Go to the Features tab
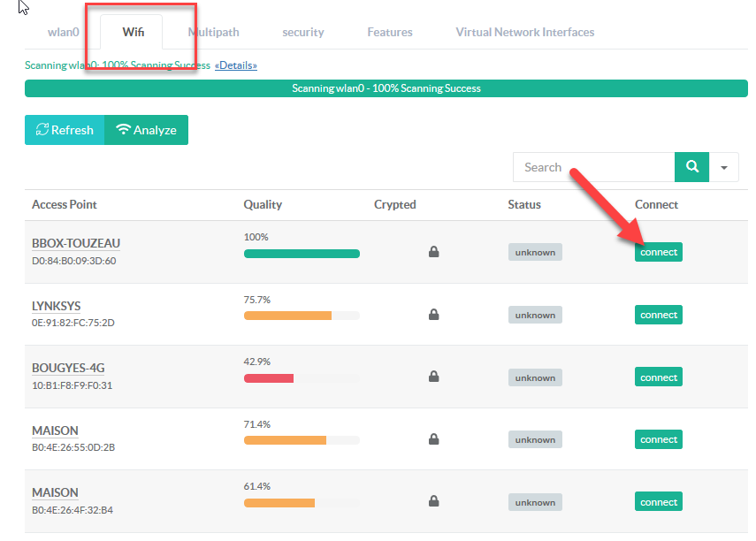Screen dimensions: 756x541 click(390, 32)
